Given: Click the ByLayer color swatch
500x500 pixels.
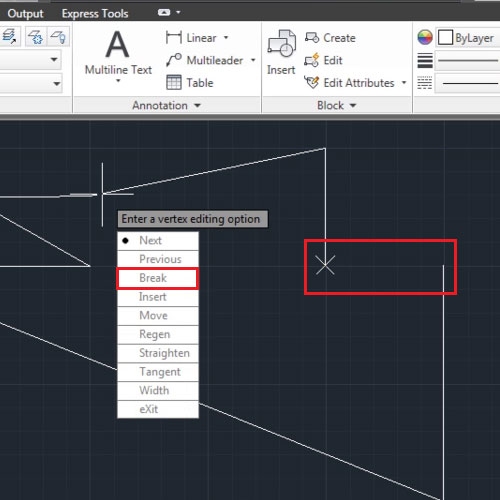Looking at the screenshot, I should pos(445,37).
